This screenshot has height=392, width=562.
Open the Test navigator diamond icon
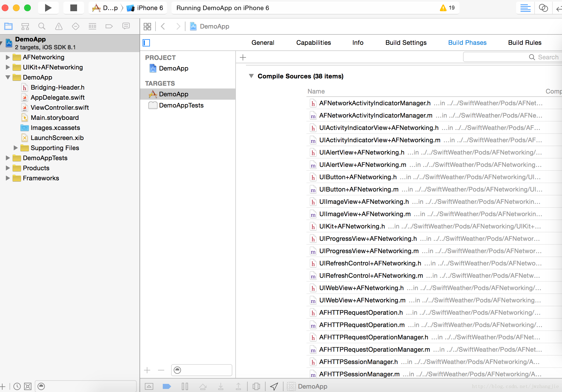coord(76,26)
